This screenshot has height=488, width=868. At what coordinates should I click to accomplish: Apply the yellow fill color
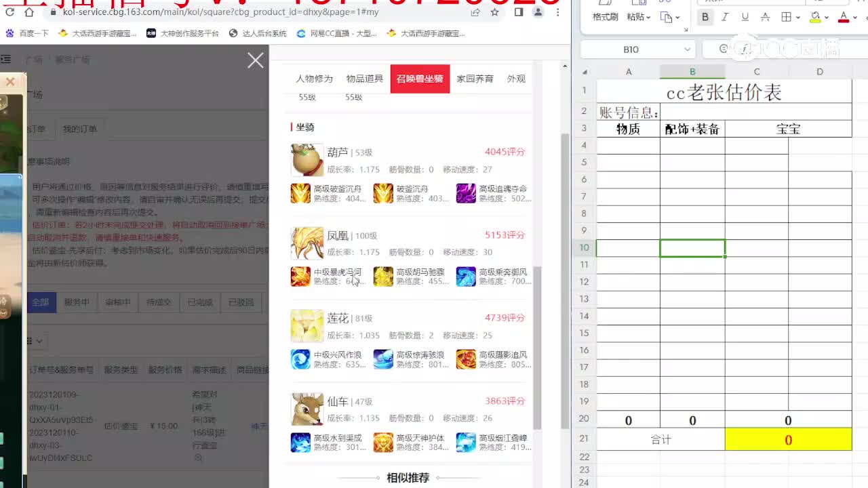[x=816, y=17]
